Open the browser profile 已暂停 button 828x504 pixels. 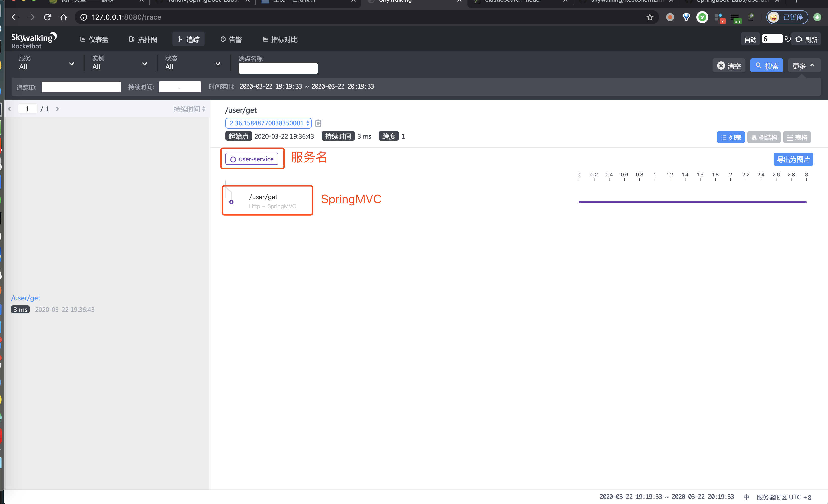point(787,17)
